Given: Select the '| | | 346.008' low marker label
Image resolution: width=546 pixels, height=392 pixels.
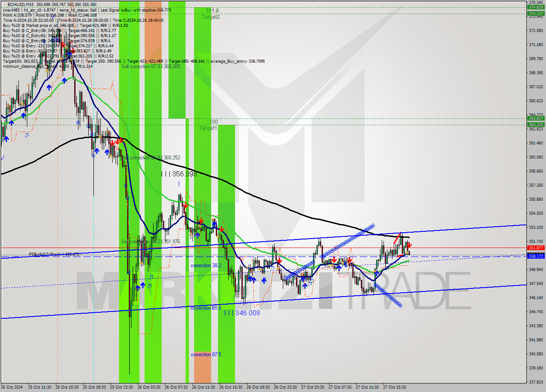Looking at the screenshot, I should tap(242, 313).
